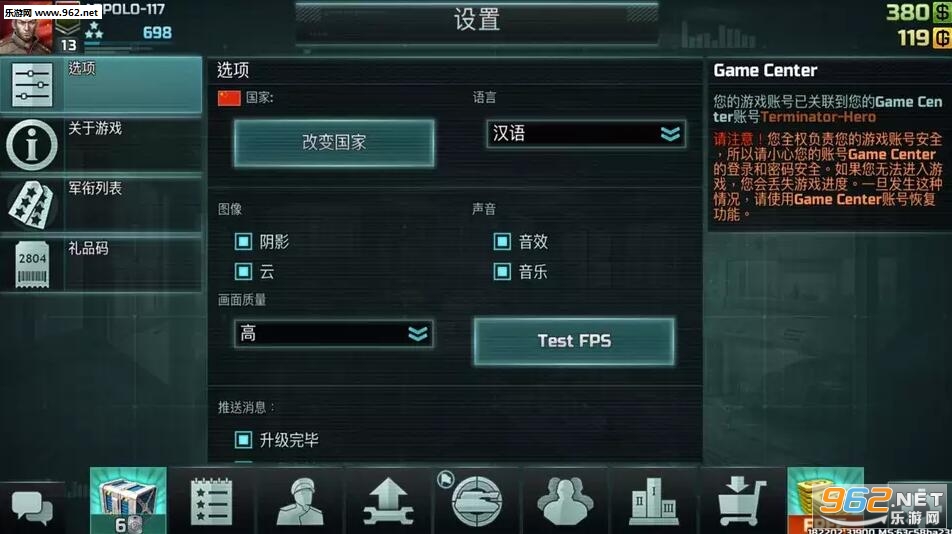Open the commander officer icon
The width and height of the screenshot is (952, 534).
300,501
